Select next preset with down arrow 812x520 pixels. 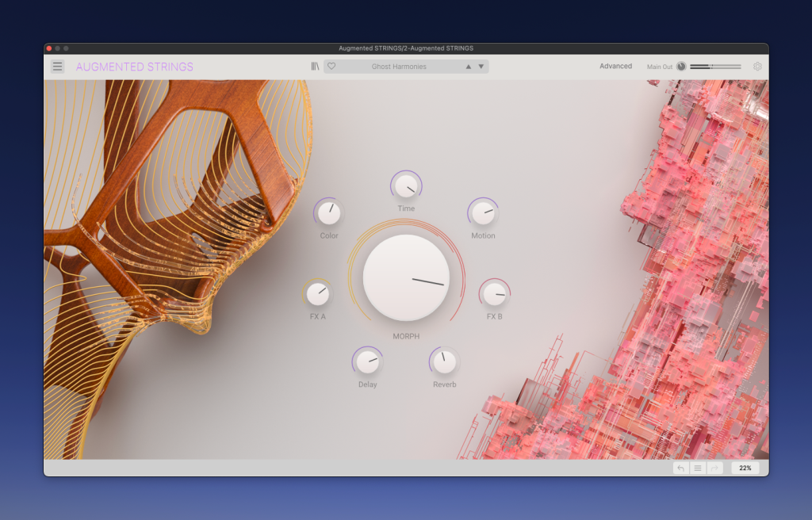point(481,67)
